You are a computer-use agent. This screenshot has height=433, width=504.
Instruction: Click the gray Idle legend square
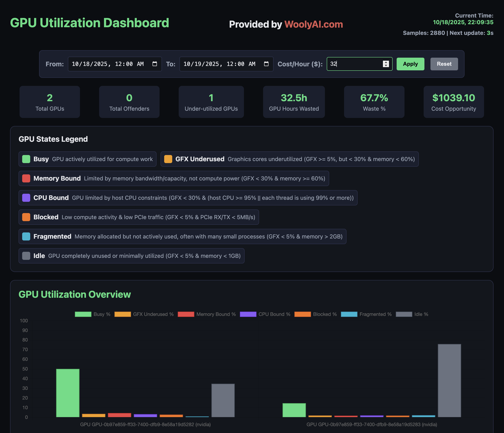26,256
